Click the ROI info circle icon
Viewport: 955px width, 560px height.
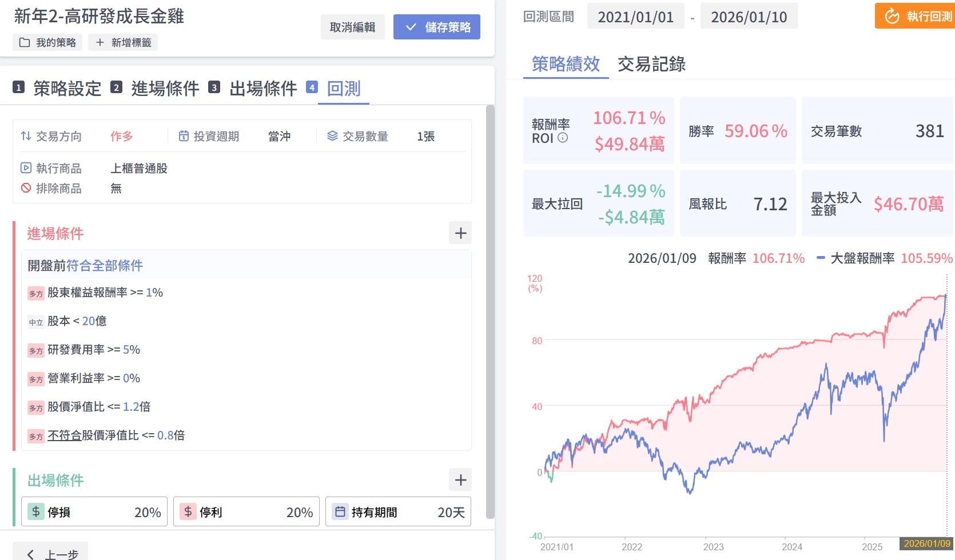[563, 138]
